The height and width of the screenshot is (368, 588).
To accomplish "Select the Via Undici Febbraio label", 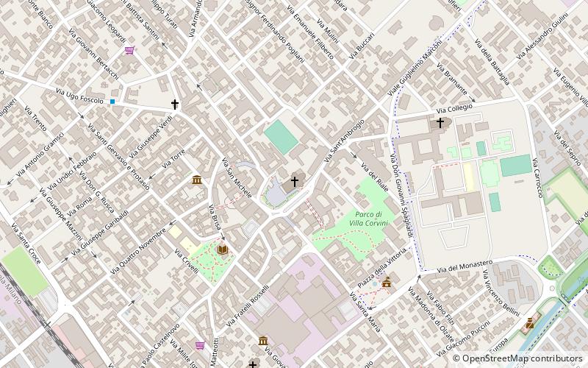I will pos(71,171).
